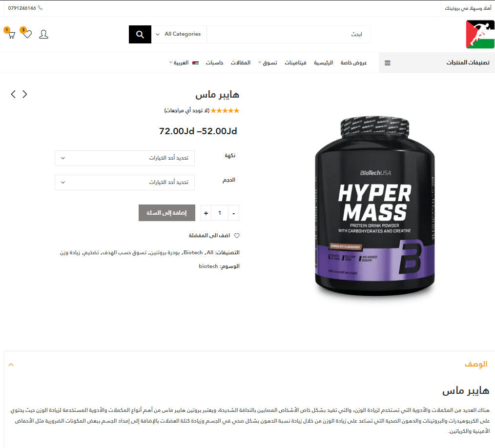
Task: Open the عروض خاصة menu item
Action: coord(353,63)
